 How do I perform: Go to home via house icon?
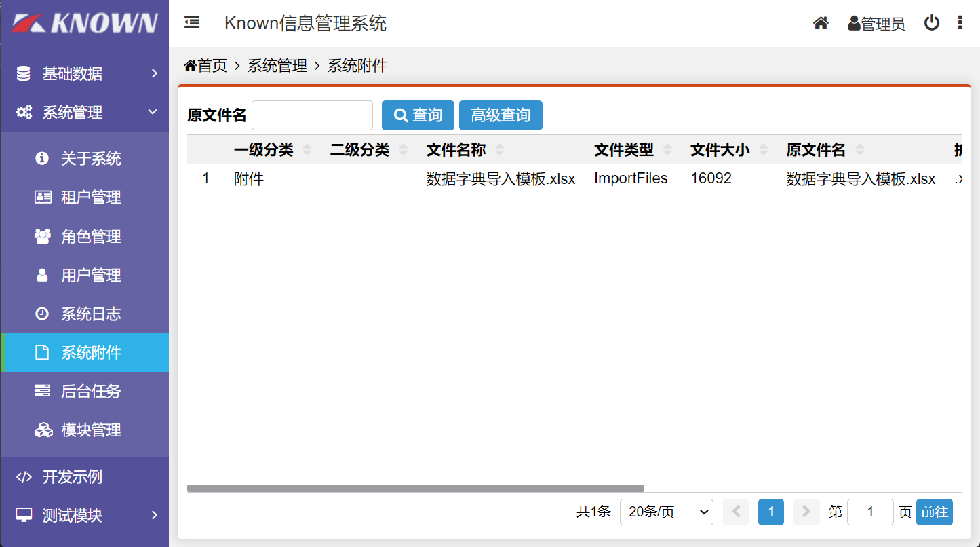821,23
